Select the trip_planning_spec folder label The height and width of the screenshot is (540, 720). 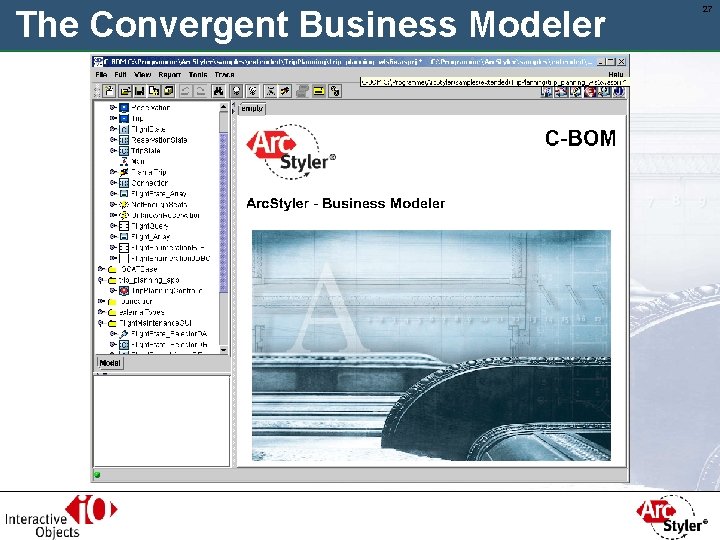tap(149, 280)
